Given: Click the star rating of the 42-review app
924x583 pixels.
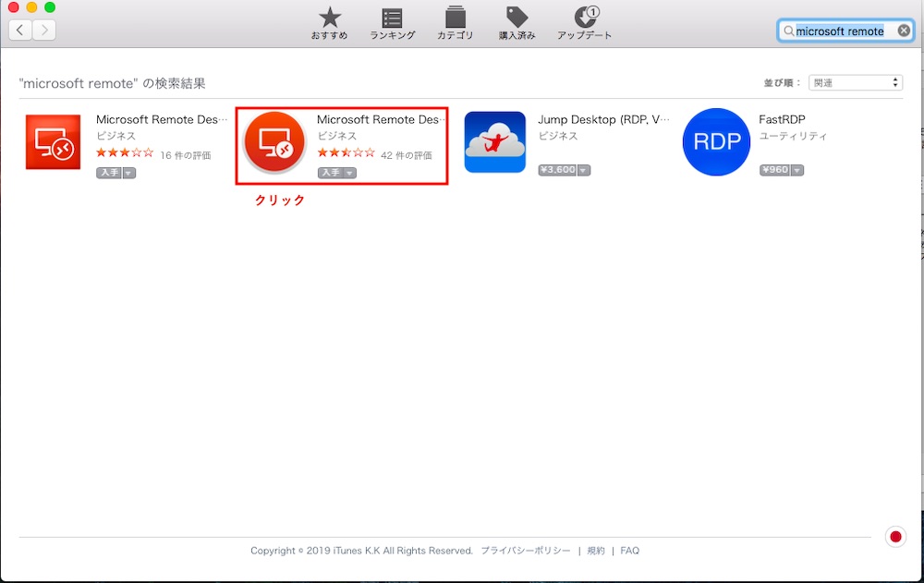Looking at the screenshot, I should pyautogui.click(x=346, y=152).
